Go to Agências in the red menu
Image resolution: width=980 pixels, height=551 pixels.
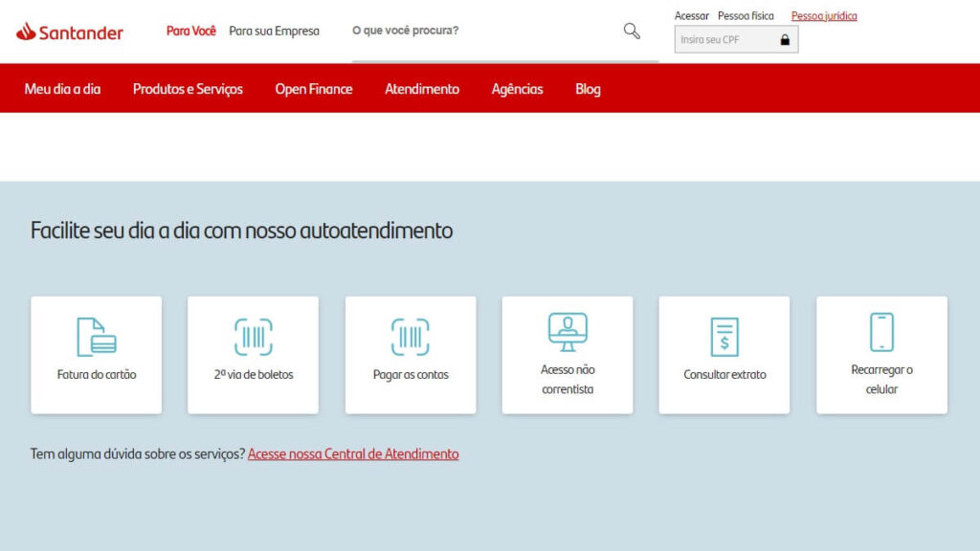[517, 89]
